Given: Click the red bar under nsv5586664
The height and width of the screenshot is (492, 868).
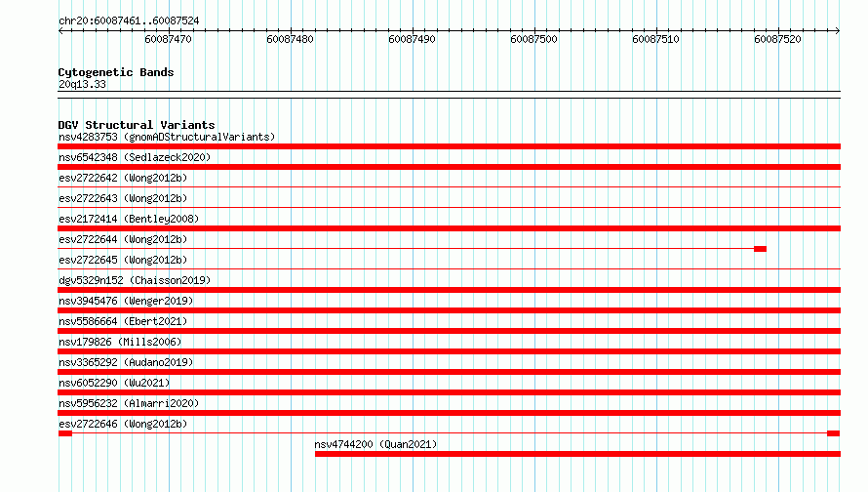Looking at the screenshot, I should pyautogui.click(x=449, y=331).
